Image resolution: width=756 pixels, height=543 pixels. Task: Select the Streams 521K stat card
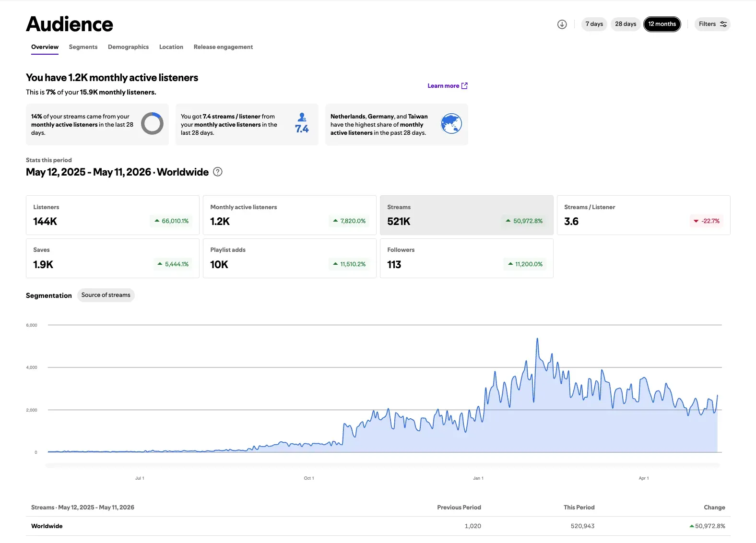(x=467, y=215)
